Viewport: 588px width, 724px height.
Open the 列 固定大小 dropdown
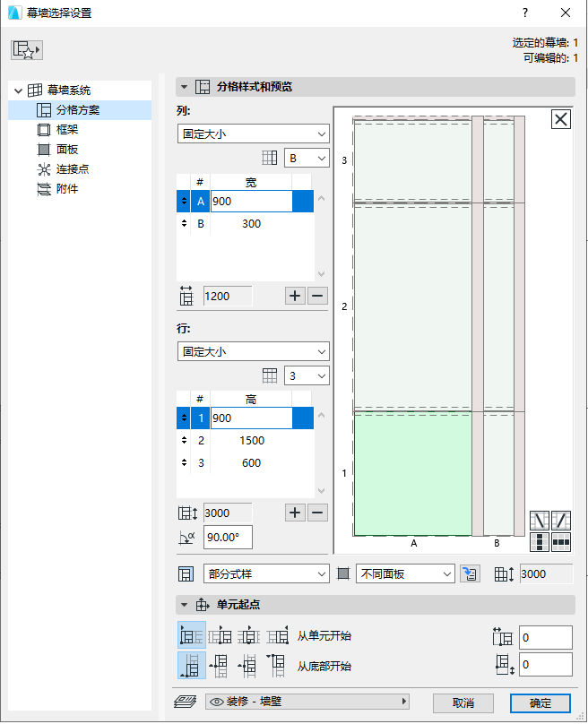tap(254, 134)
